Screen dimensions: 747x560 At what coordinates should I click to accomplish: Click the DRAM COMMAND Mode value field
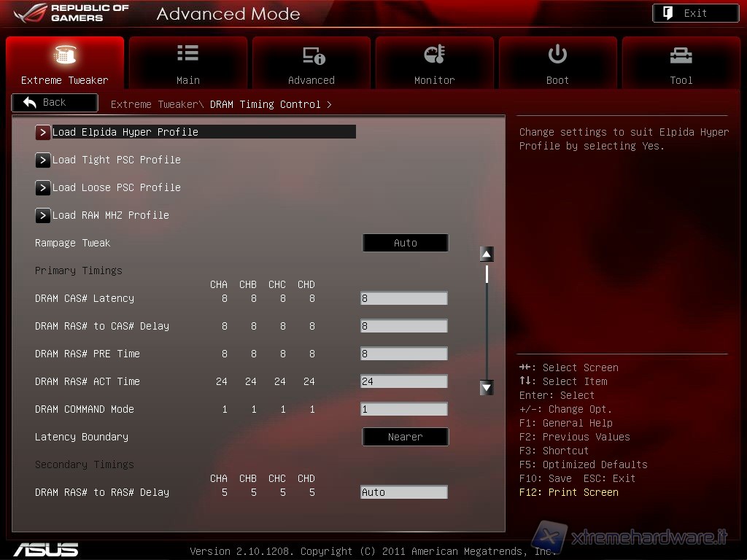click(x=403, y=409)
